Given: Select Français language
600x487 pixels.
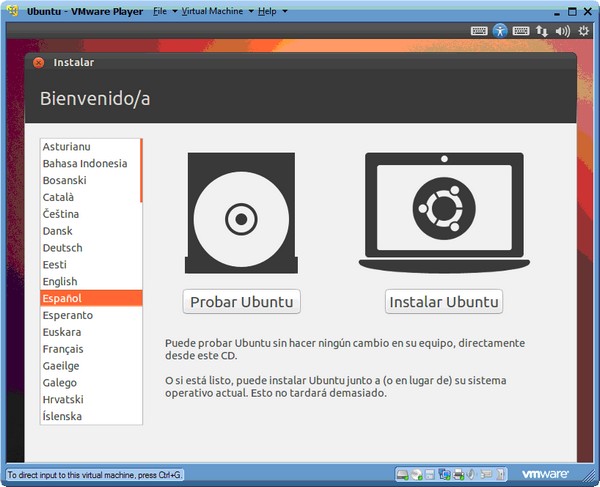Looking at the screenshot, I should [90, 349].
